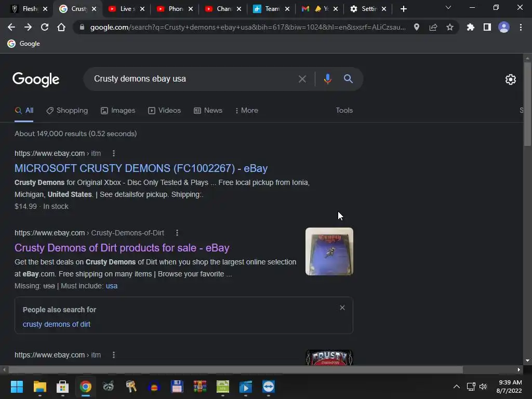Open the blue Crusty Demons product thumbnail
Screen dimensions: 532x399
point(329,251)
